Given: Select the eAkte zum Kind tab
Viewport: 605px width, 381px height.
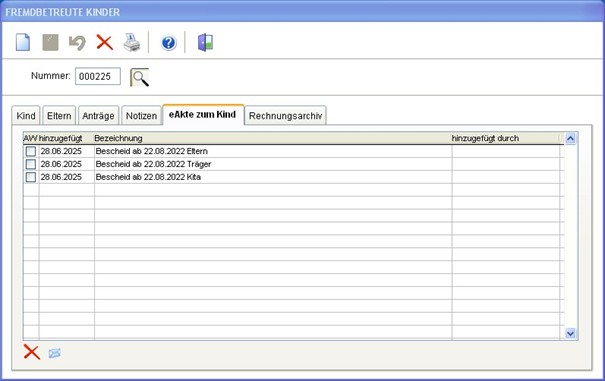Looking at the screenshot, I should [x=203, y=115].
